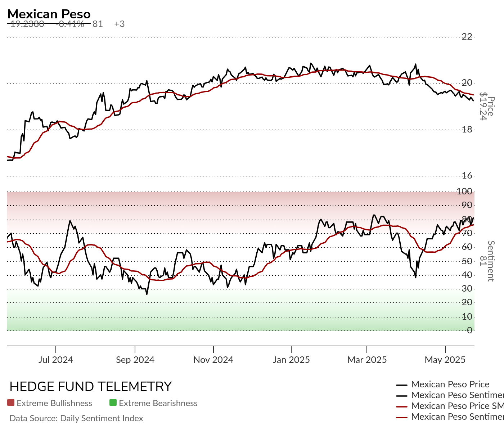Click the +3 sentiment change value

tap(120, 24)
